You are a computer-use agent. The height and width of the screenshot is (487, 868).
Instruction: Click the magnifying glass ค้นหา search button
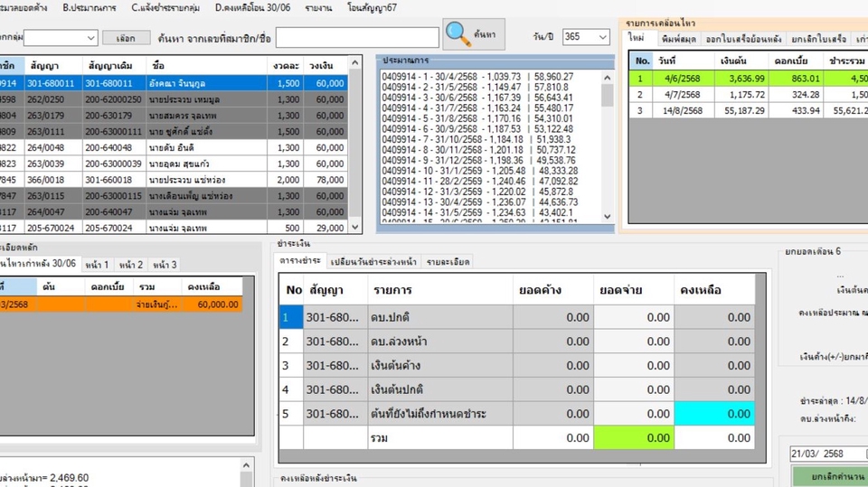[x=475, y=34]
